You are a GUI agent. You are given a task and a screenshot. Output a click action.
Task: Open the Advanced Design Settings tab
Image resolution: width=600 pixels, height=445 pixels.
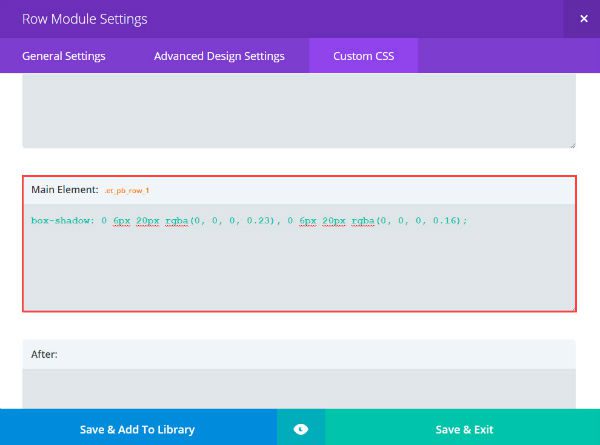[x=219, y=56]
